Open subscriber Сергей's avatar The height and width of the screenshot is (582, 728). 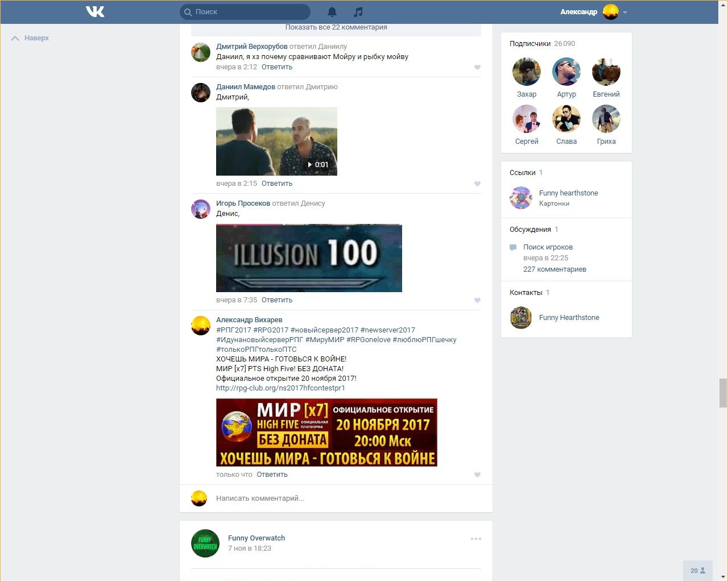(527, 119)
